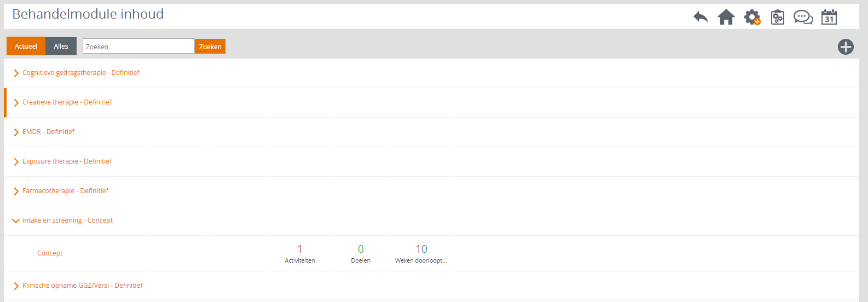
Task: Open the Concept version link
Action: tap(50, 253)
